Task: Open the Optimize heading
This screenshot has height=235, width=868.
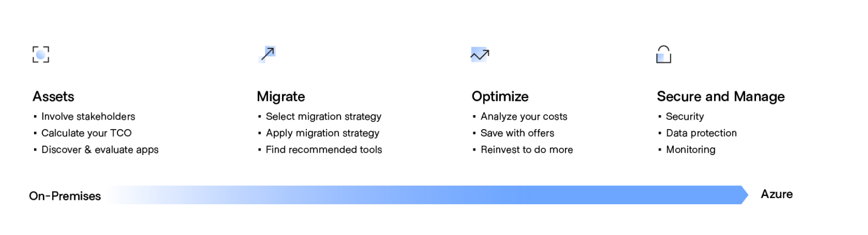Action: click(500, 97)
